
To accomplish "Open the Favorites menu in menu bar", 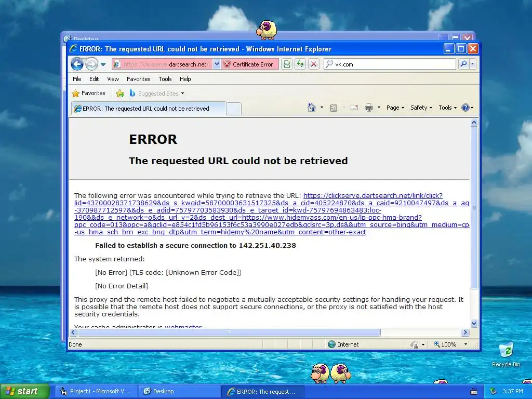I will (x=138, y=79).
